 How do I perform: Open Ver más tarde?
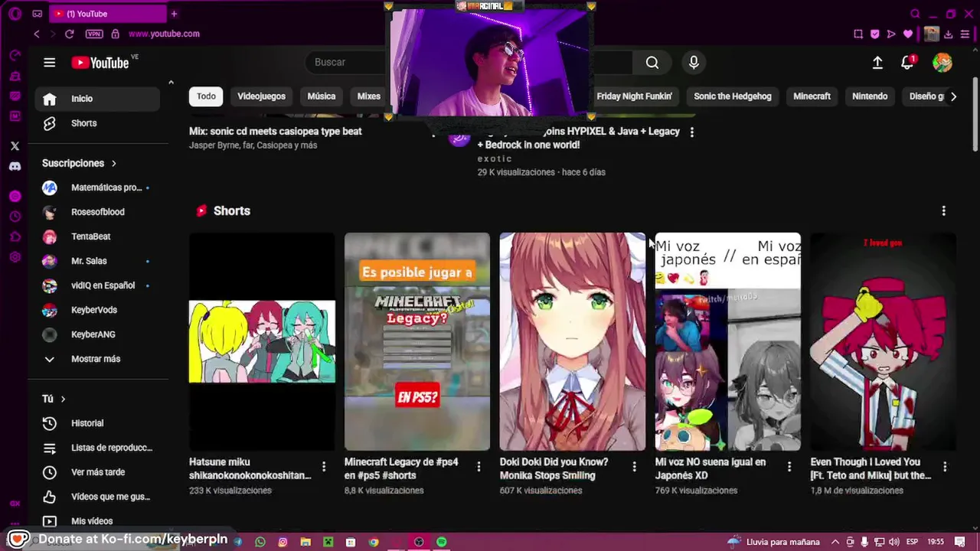click(x=97, y=472)
